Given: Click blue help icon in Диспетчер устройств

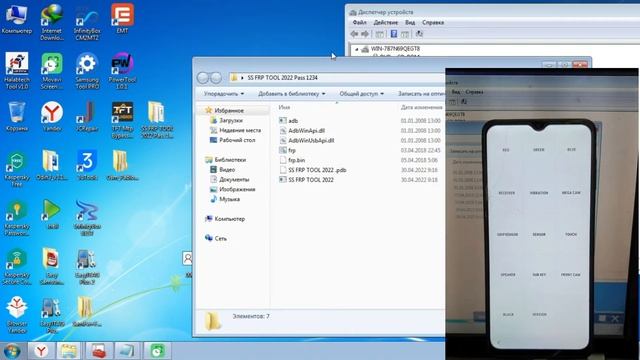Looking at the screenshot, I should point(393,34).
